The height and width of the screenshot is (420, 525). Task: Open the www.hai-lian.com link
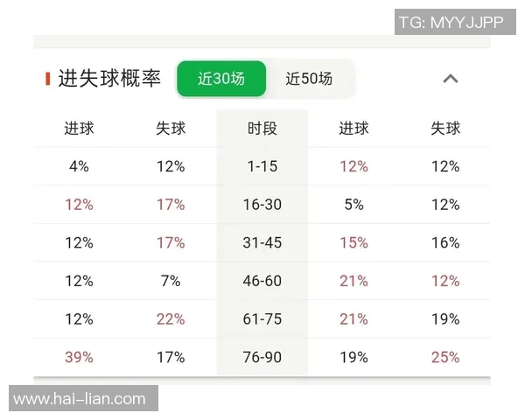[x=80, y=399]
